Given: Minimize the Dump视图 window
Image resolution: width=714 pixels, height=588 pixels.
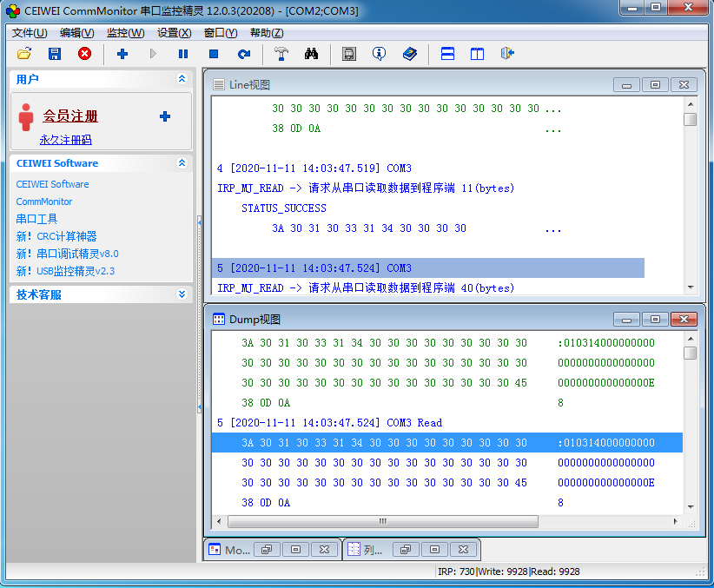Looking at the screenshot, I should (x=626, y=320).
